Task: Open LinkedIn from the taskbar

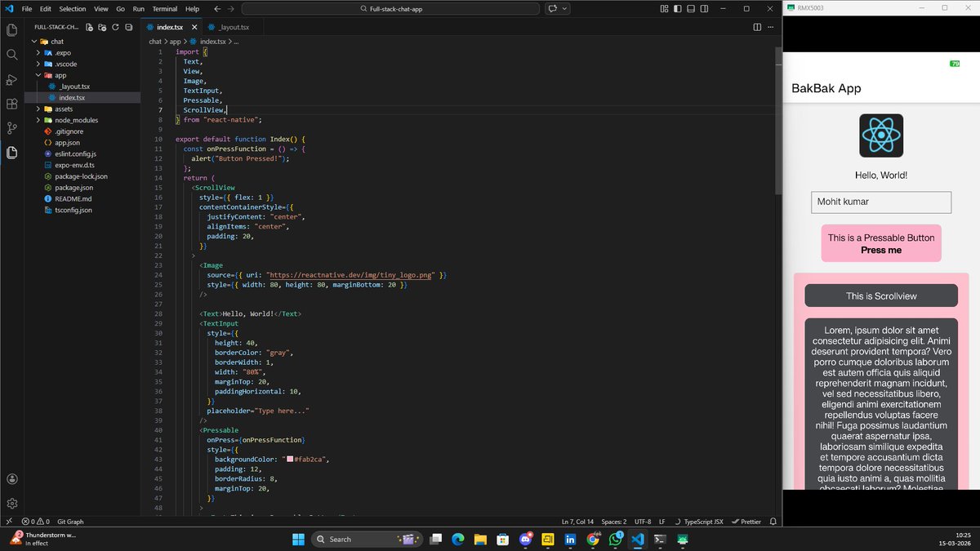Action: [570, 539]
